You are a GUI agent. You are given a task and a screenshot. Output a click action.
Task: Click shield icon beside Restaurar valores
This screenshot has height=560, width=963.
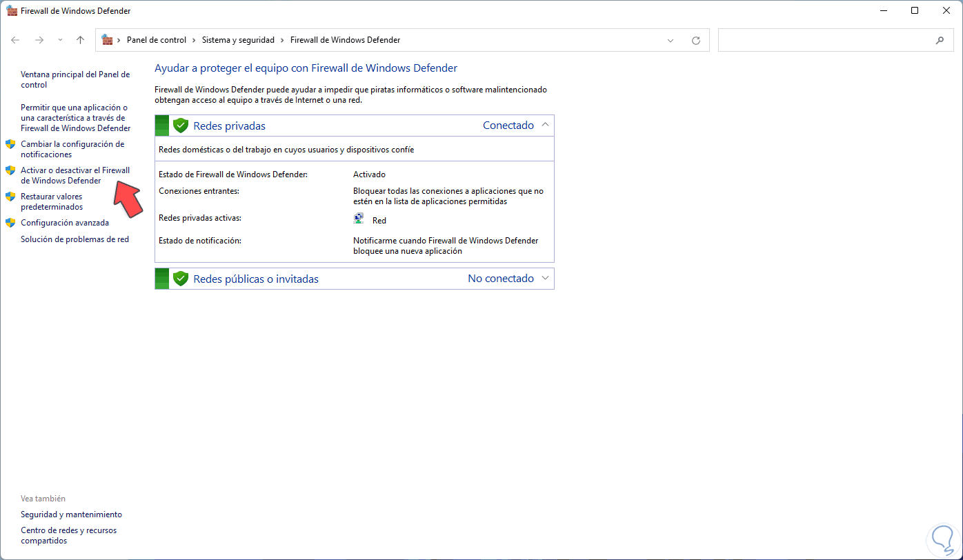pyautogui.click(x=10, y=197)
